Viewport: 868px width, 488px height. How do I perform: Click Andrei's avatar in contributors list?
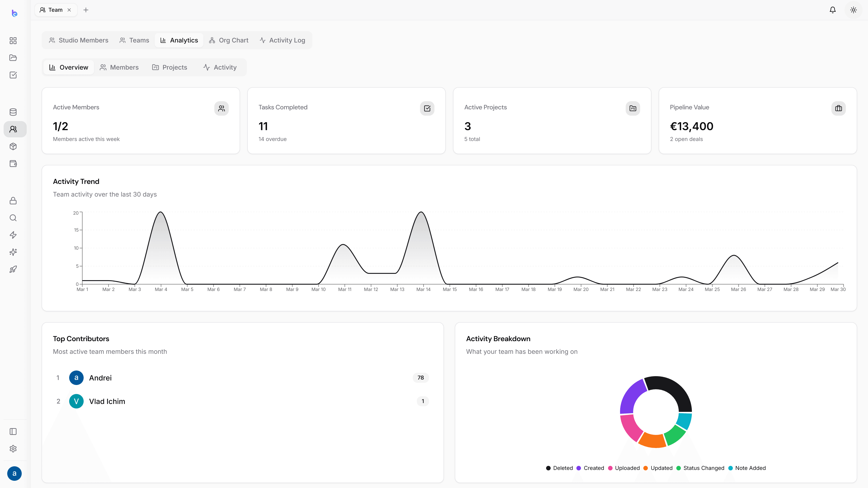pos(76,378)
